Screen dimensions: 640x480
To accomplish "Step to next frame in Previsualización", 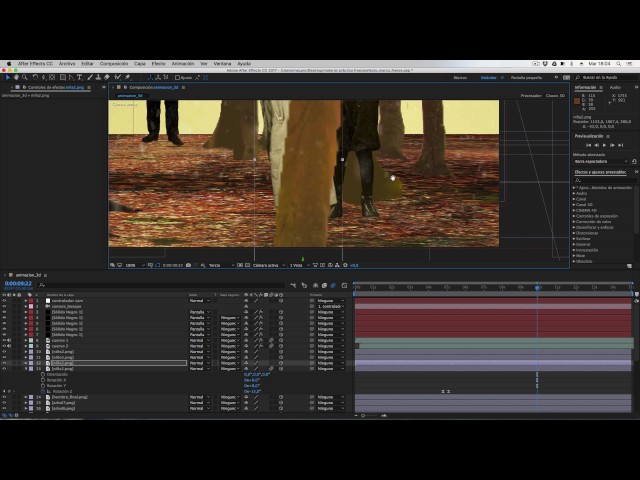I will (x=612, y=145).
